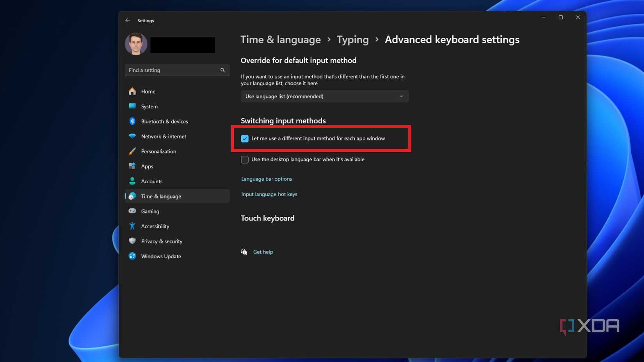Uncheck different input method per app window
The height and width of the screenshot is (362, 644).
[x=245, y=138]
